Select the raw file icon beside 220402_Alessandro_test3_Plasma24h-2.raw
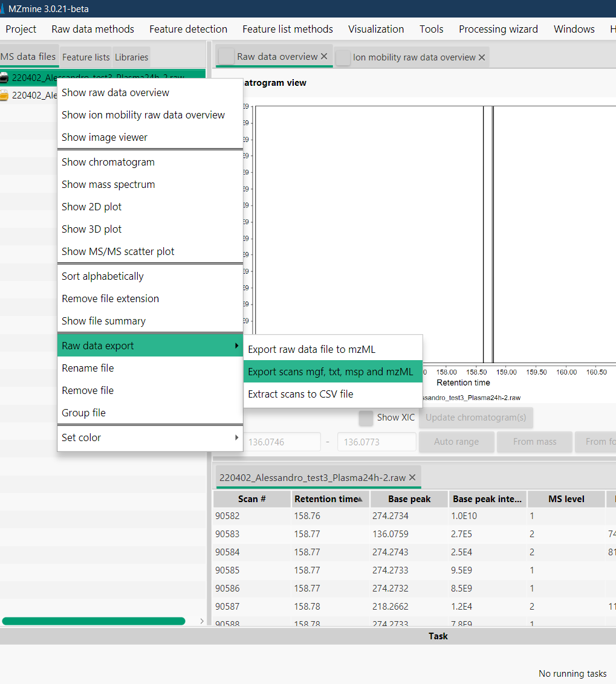Image resolution: width=616 pixels, height=684 pixels. click(5, 77)
